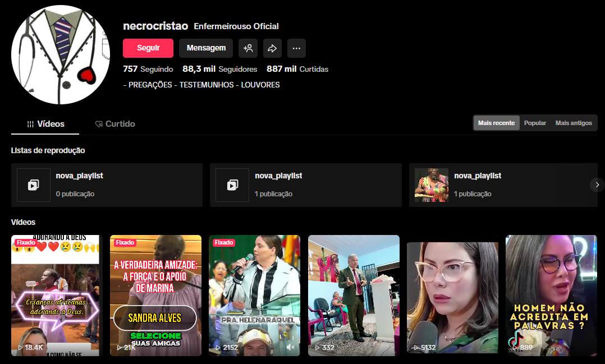Open the share options for necrocristao's profile
Image resolution: width=605 pixels, height=364 pixels.
point(272,48)
